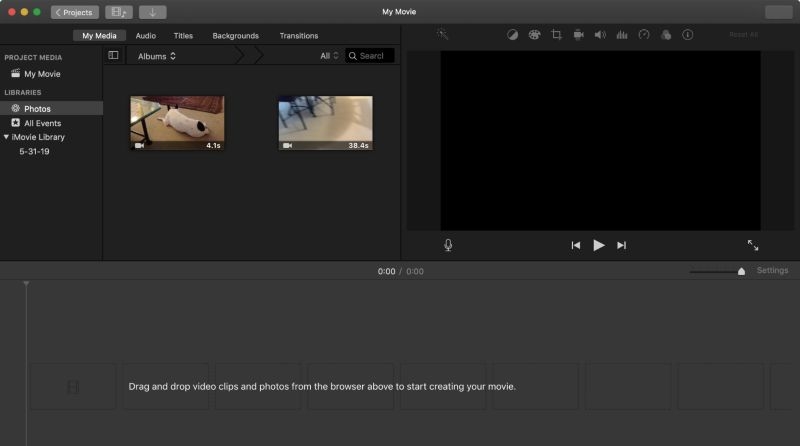This screenshot has height=446, width=800.
Task: Record voiceover with the microphone icon
Action: point(448,245)
